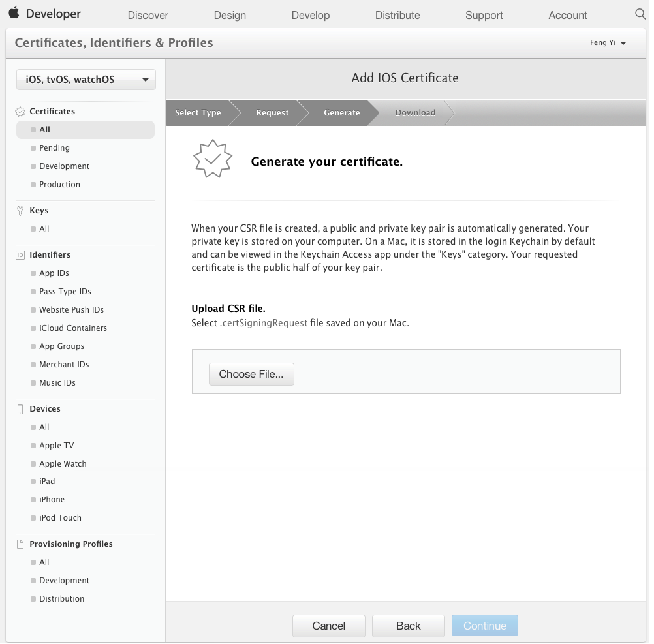Screen dimensions: 654x644
Task: Open the iOS, tvOS, watchOS platform dropdown
Action: 86,80
